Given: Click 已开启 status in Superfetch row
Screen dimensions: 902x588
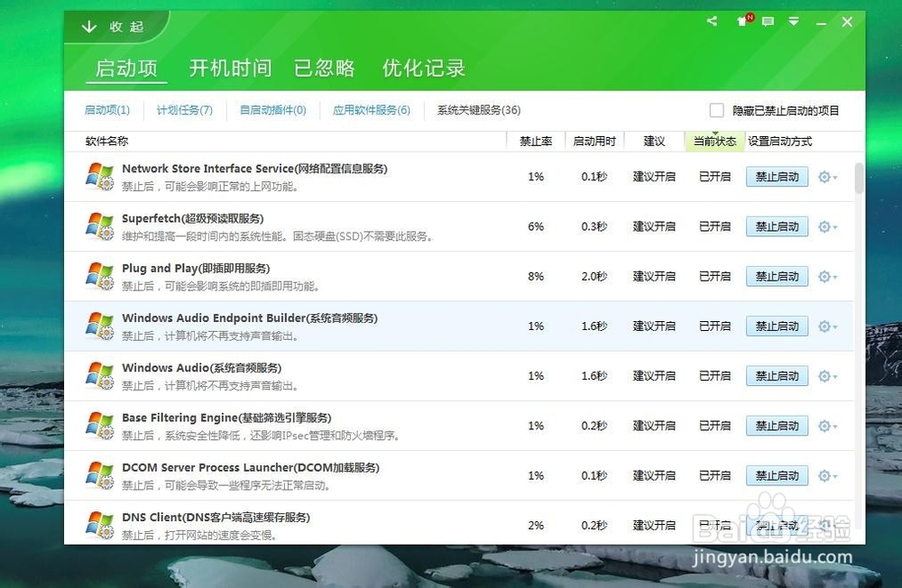Looking at the screenshot, I should coord(714,226).
